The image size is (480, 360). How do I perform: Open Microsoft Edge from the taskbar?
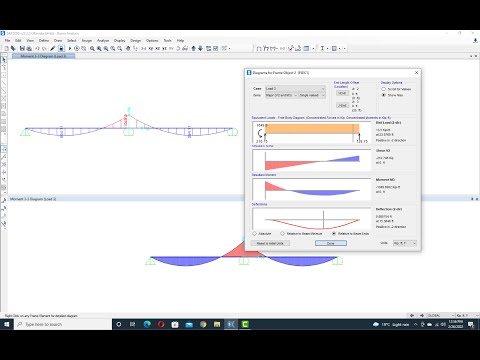(x=147, y=324)
